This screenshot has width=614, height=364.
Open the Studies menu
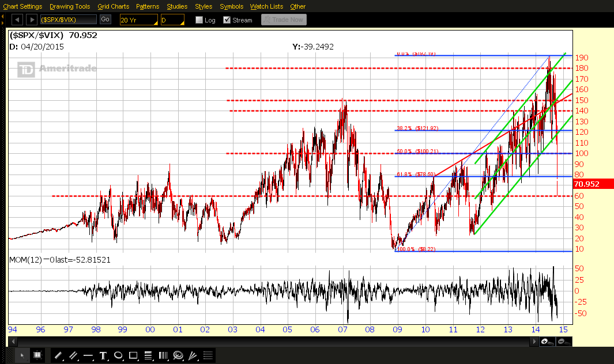(177, 6)
